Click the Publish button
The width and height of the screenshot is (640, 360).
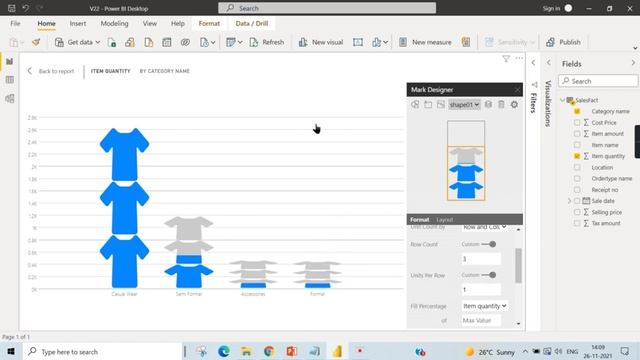click(563, 42)
